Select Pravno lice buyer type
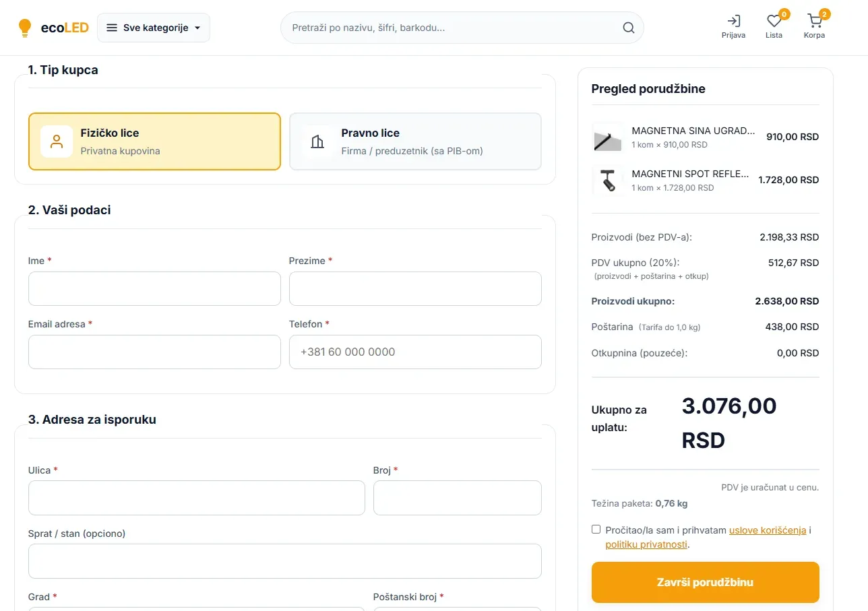The width and height of the screenshot is (868, 611). 415,141
